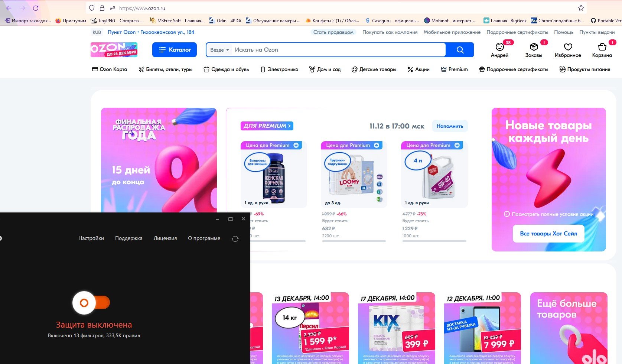This screenshot has width=622, height=364.
Task: Enable protection with the orange toggle switch
Action: [x=91, y=303]
